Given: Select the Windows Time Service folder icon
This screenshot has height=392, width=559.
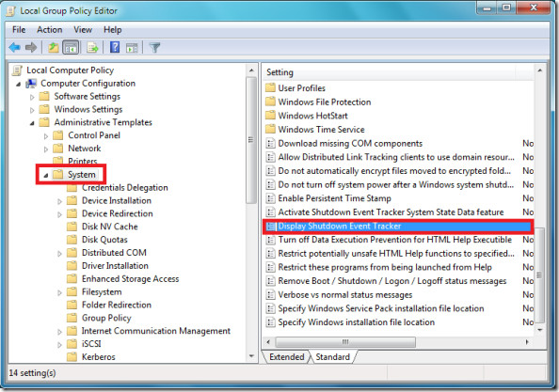Looking at the screenshot, I should pos(271,129).
